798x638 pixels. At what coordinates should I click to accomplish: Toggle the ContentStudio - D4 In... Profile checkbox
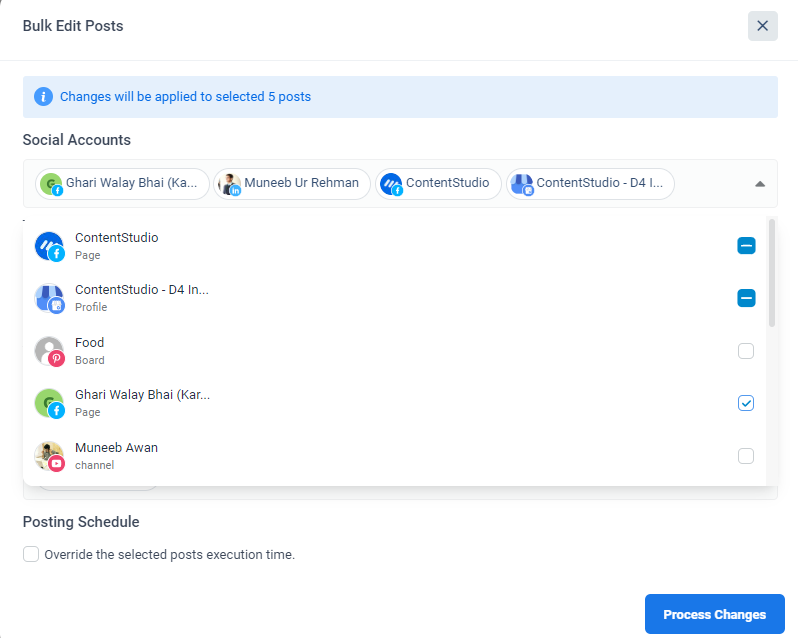pyautogui.click(x=746, y=298)
